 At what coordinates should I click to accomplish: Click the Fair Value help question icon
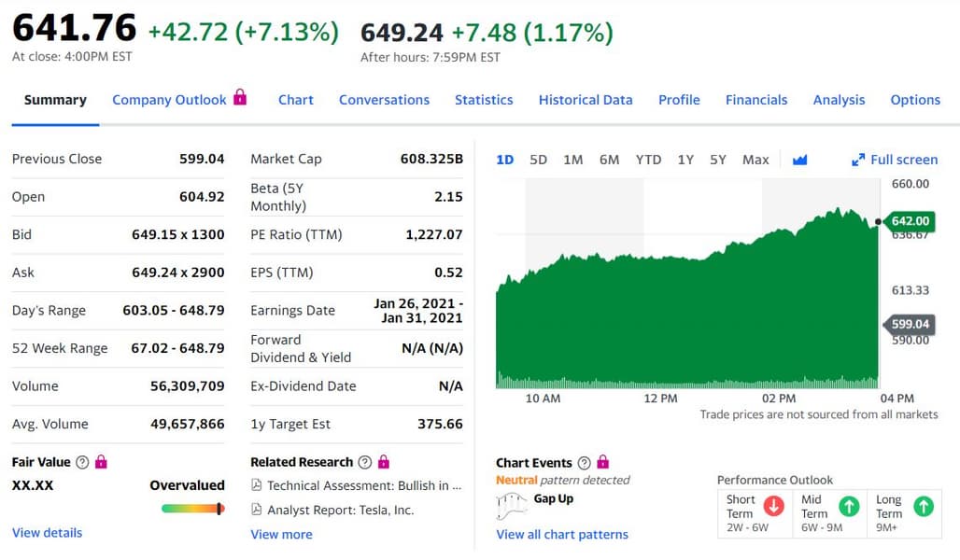[82, 462]
